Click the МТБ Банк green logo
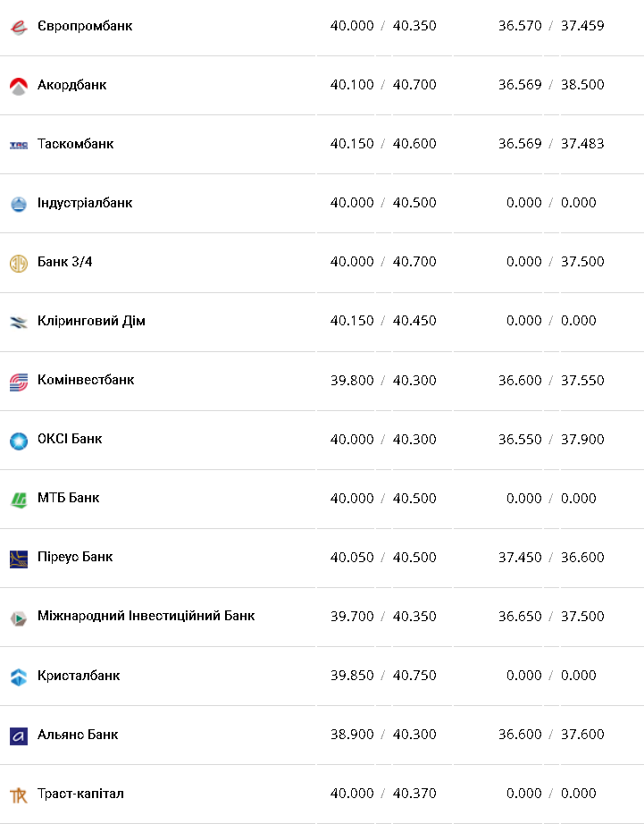The height and width of the screenshot is (824, 644). tap(19, 500)
